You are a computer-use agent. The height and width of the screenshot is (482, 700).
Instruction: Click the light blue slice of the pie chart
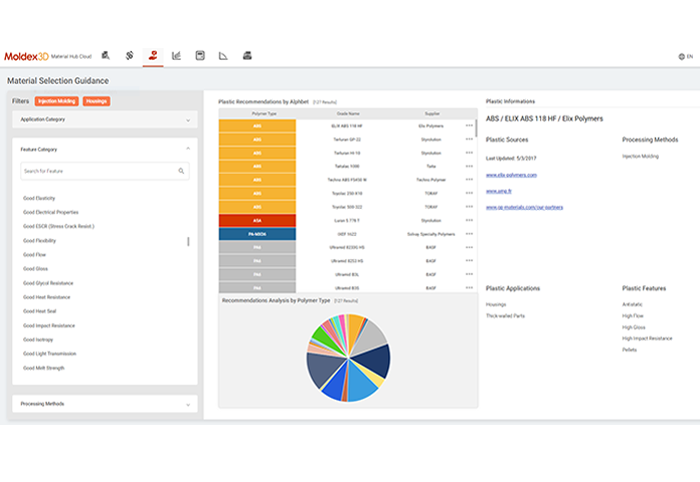(x=361, y=385)
